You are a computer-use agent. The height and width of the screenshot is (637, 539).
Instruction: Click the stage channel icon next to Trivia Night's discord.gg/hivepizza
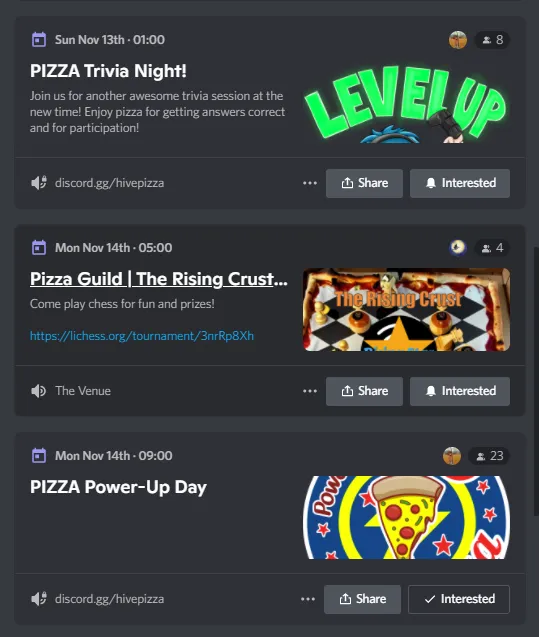[39, 183]
